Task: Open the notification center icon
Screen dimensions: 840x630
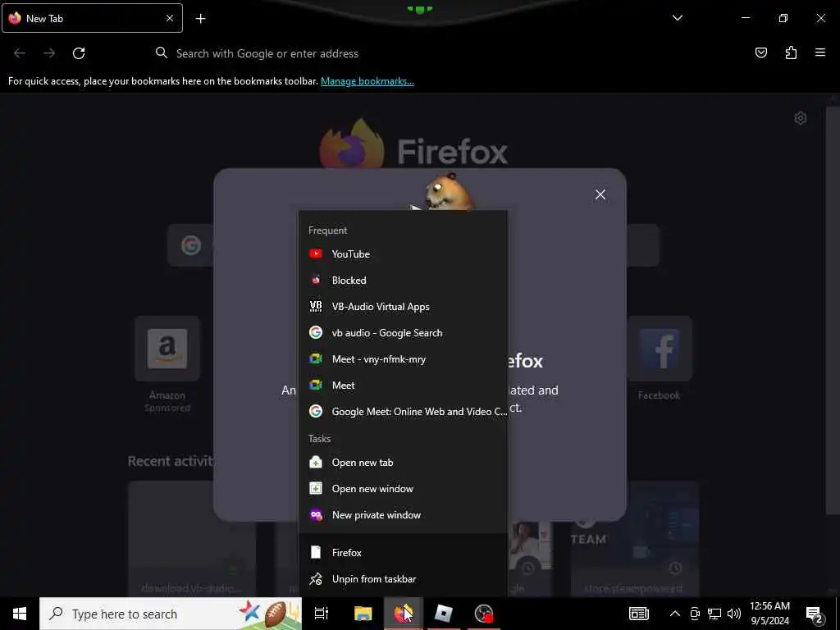Action: coord(815,614)
